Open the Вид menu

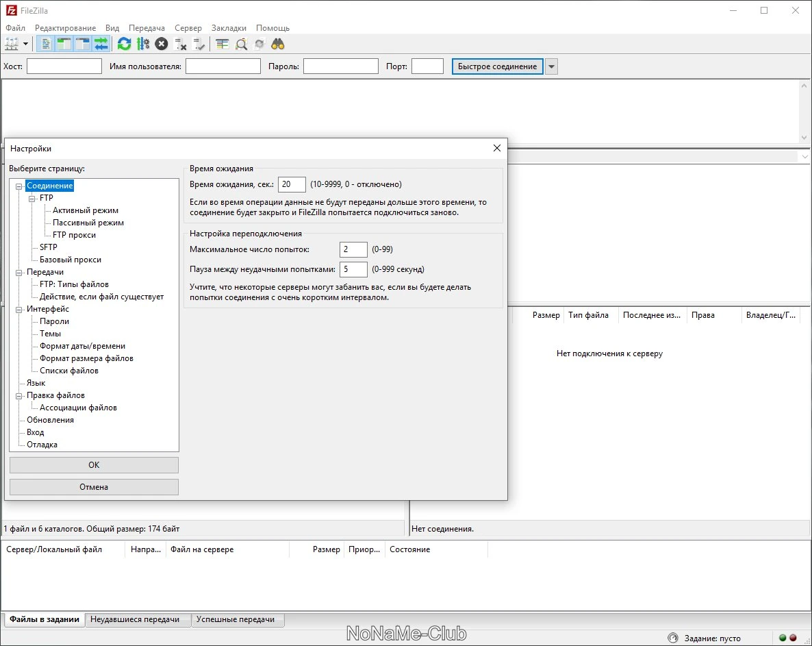(x=112, y=28)
